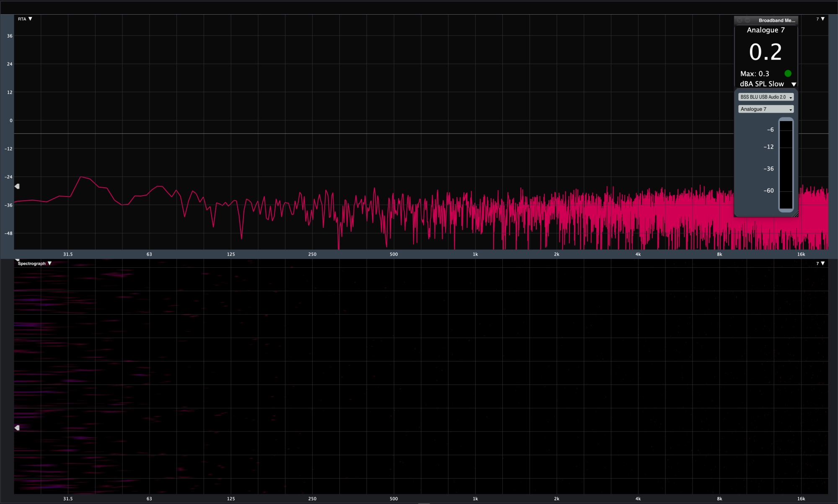This screenshot has width=838, height=504.
Task: Click the RTA level threshold marker triangle
Action: pos(17,186)
